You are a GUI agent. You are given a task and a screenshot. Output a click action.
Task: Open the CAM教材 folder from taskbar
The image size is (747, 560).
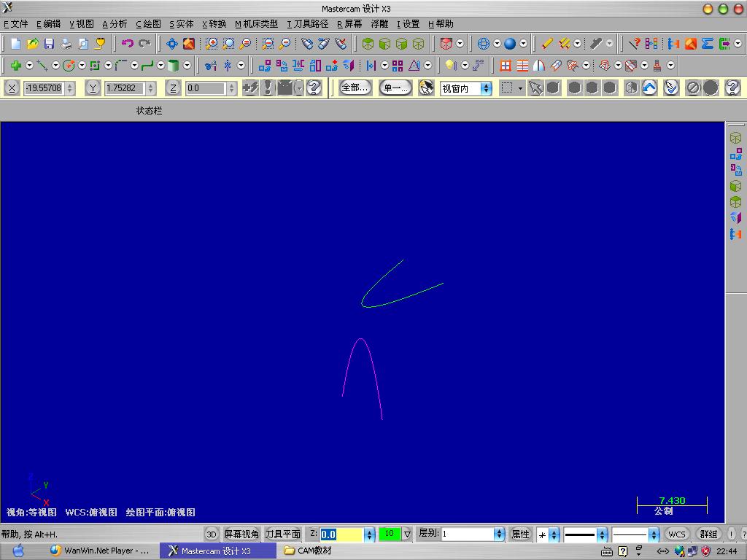pos(309,551)
